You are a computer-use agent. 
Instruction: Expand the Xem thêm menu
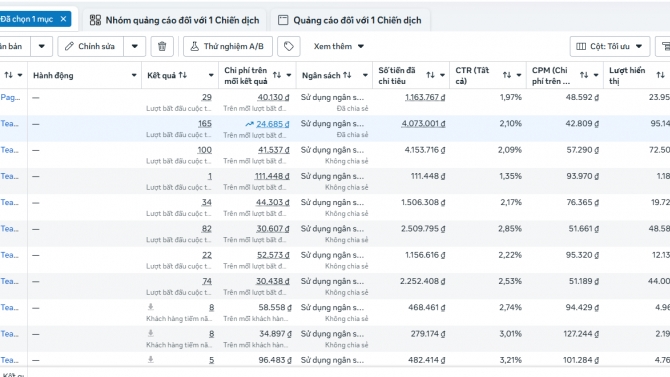point(338,46)
